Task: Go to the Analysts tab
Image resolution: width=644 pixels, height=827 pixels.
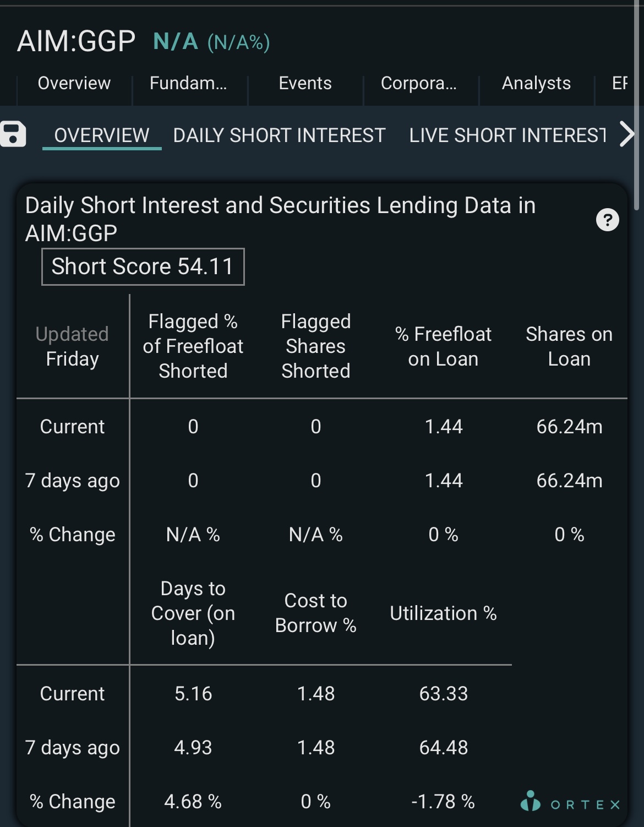Action: (536, 83)
